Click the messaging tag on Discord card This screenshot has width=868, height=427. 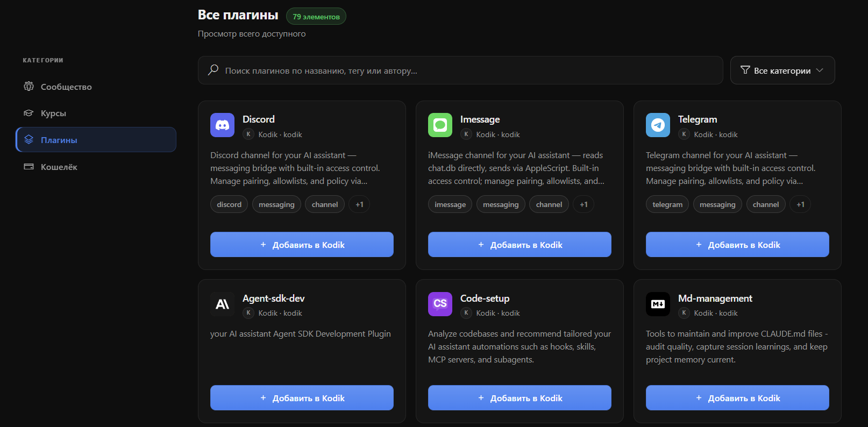tap(276, 204)
